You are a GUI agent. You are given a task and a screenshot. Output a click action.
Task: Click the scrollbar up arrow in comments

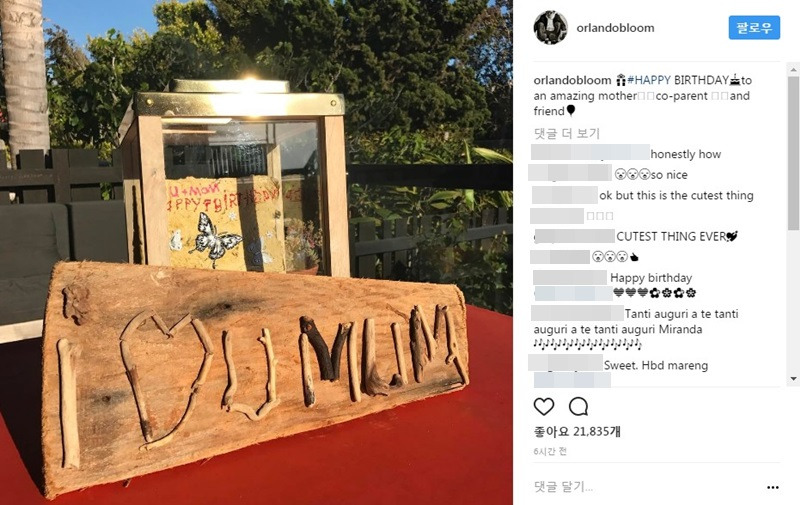tap(793, 69)
